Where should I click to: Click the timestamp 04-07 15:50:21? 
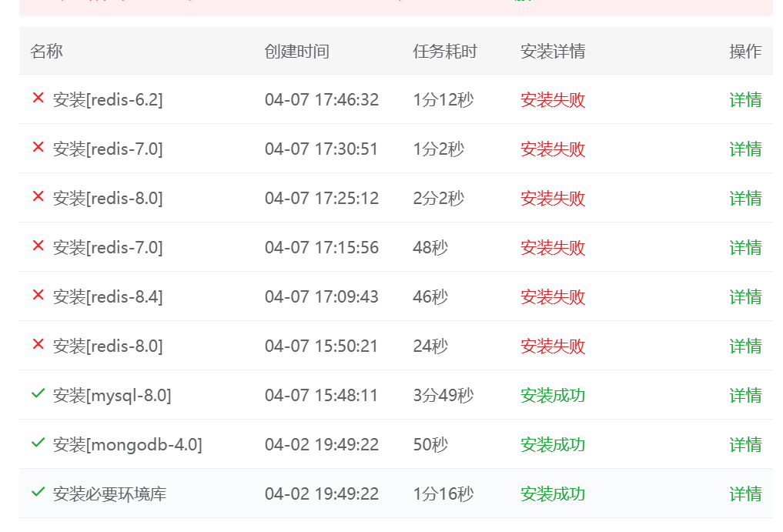point(321,346)
